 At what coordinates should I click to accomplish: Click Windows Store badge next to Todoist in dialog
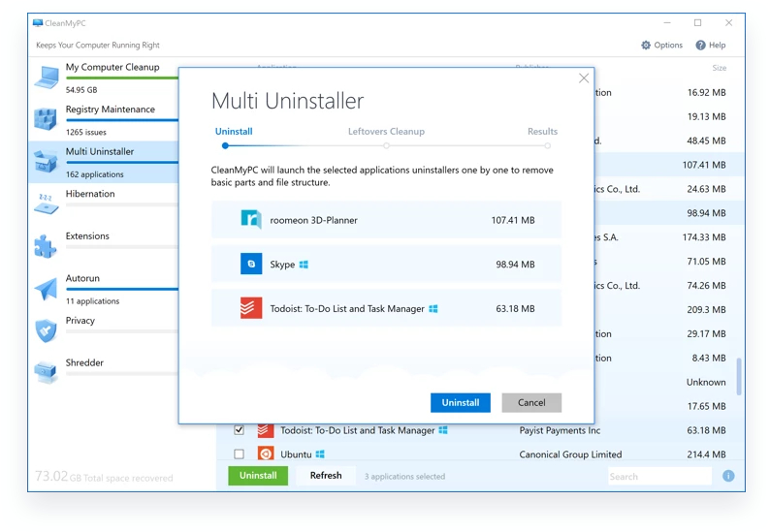point(433,309)
